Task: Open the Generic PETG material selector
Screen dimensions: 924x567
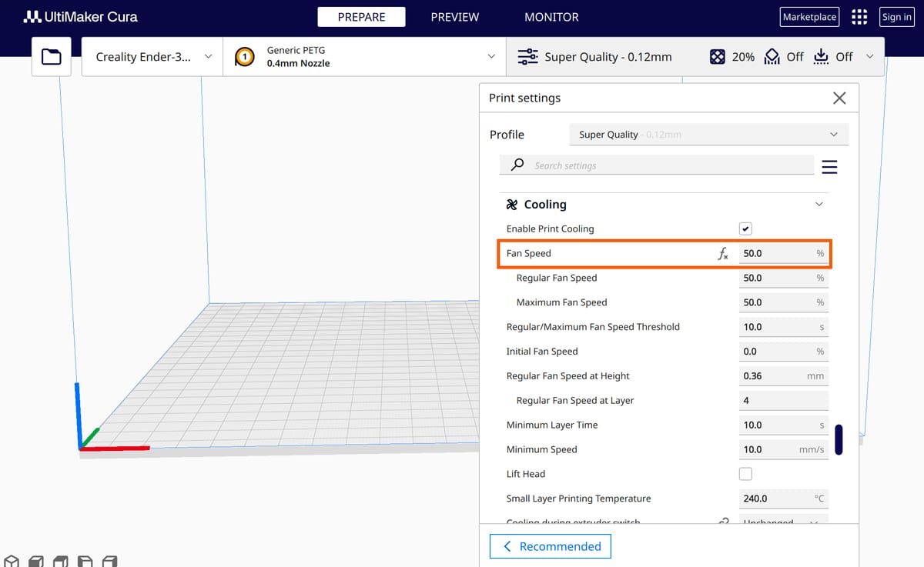Action: 365,57
